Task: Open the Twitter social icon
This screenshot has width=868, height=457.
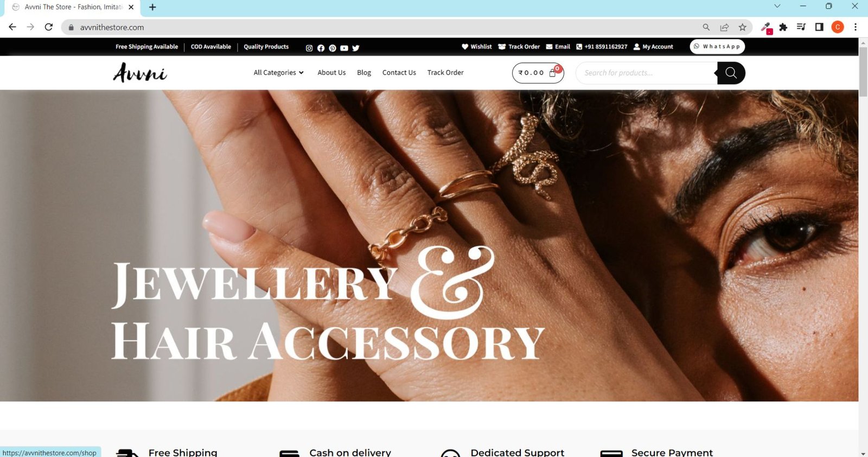Action: (356, 48)
